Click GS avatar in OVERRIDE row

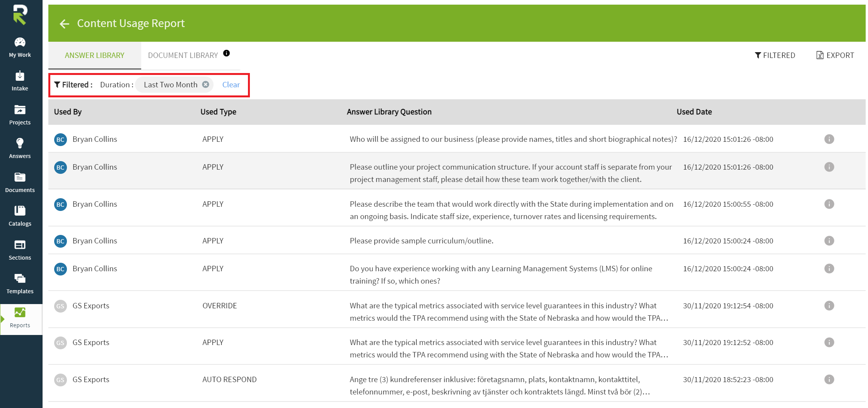[60, 306]
